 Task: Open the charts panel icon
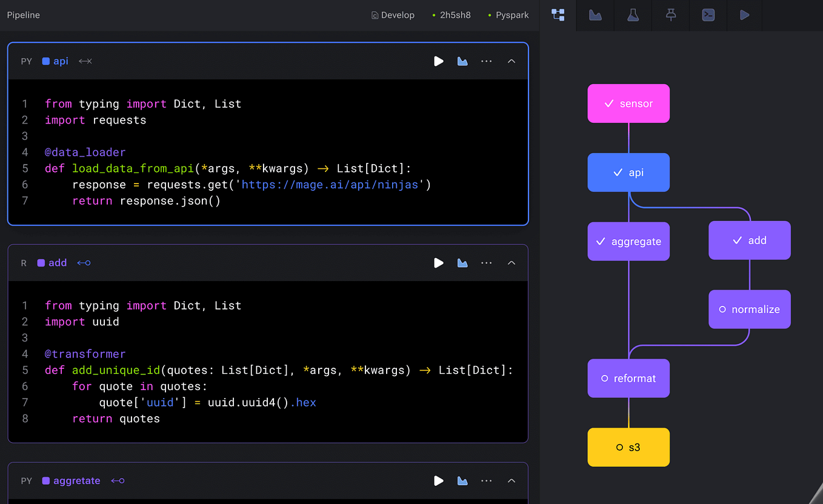(595, 15)
